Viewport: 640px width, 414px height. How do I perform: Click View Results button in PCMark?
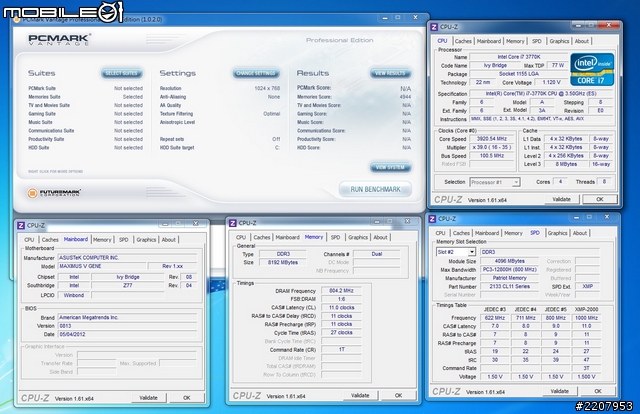[x=390, y=73]
